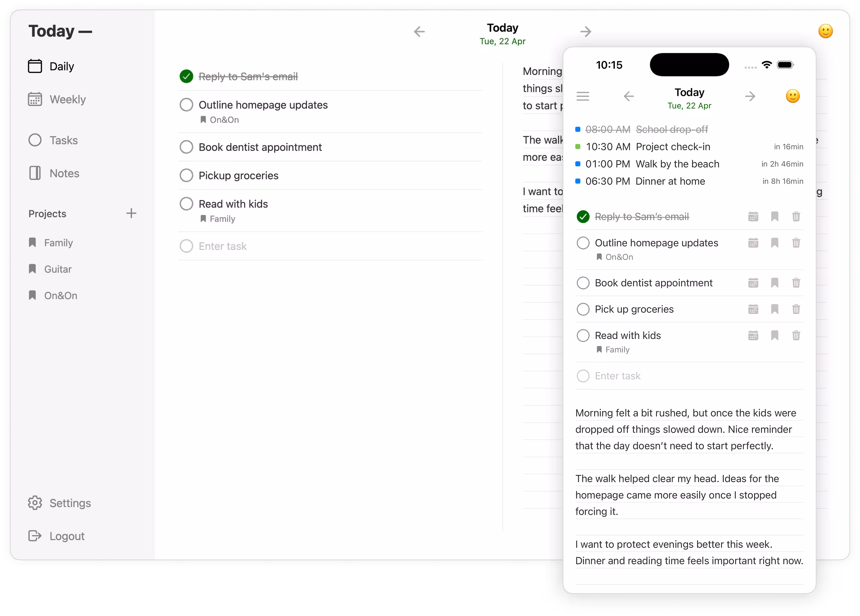Click the 'Enter task' field to add a task
860x616 pixels.
[x=222, y=246]
